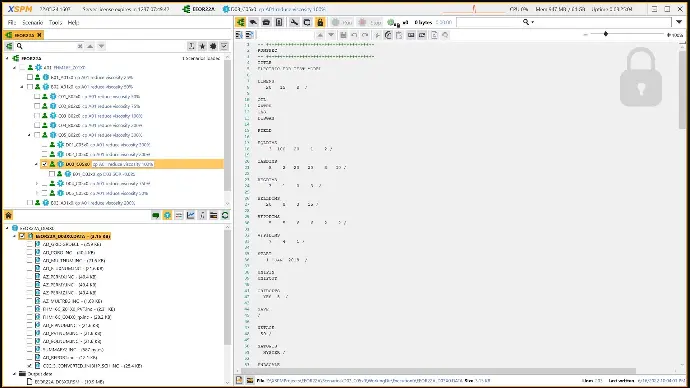Click the save disk icon in editor toolbar
Viewport: 690px width, 388px height.
(343, 35)
